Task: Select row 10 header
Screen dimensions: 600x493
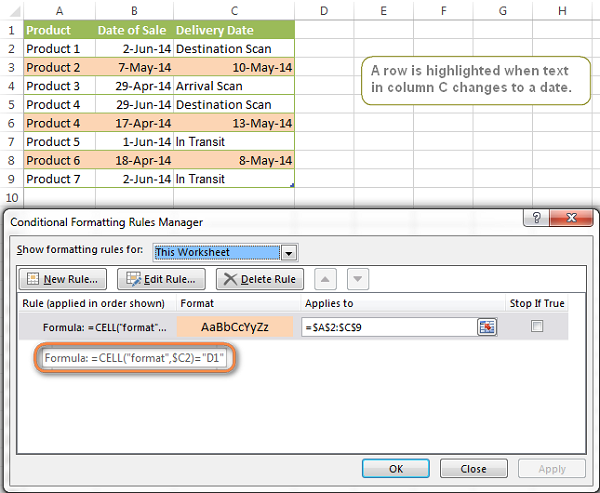Action: tap(11, 198)
